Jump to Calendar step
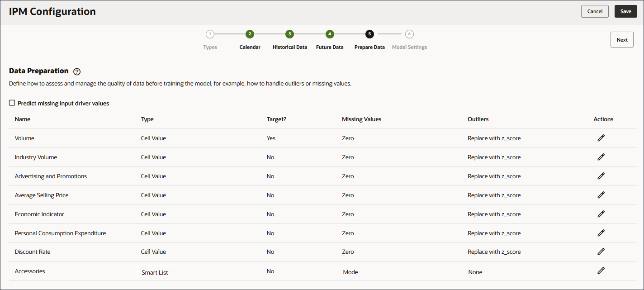 250,34
